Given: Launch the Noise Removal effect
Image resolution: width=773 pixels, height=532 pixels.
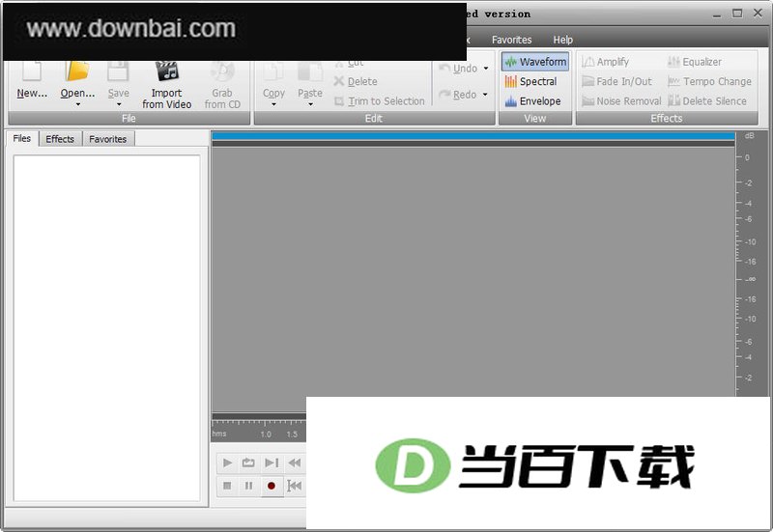Looking at the screenshot, I should click(x=621, y=101).
